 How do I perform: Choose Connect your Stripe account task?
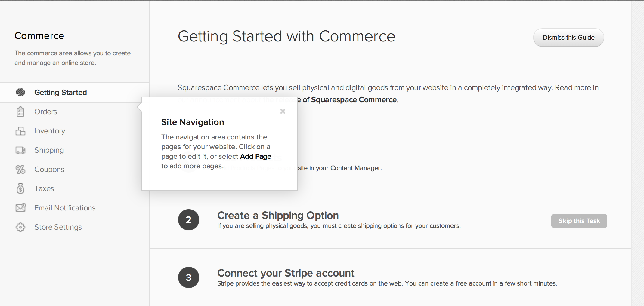[x=286, y=273]
